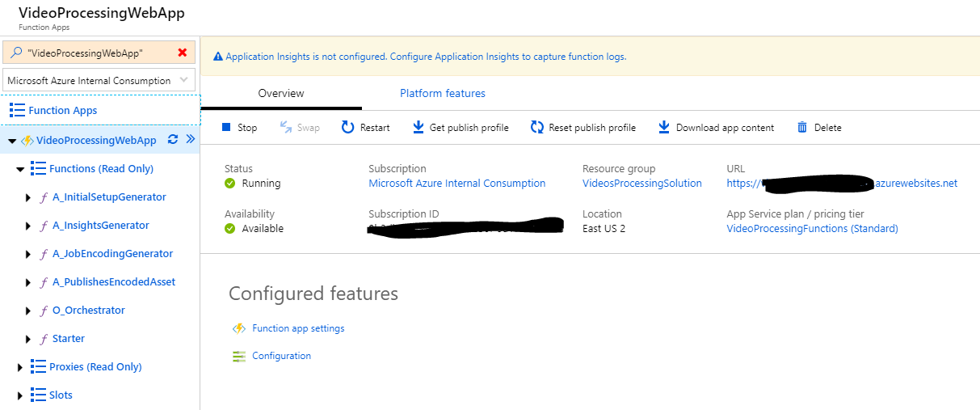Click A_JobEncodingGenerator function icon

44,254
